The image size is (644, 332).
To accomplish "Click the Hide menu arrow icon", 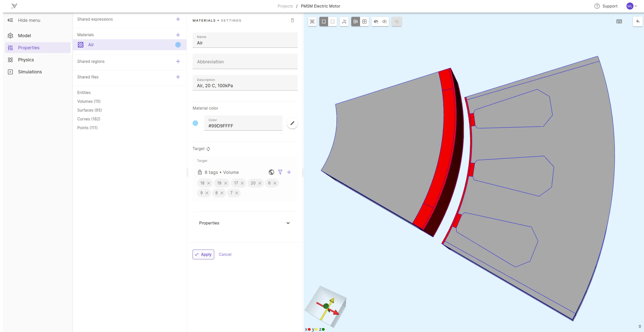I will [x=10, y=20].
